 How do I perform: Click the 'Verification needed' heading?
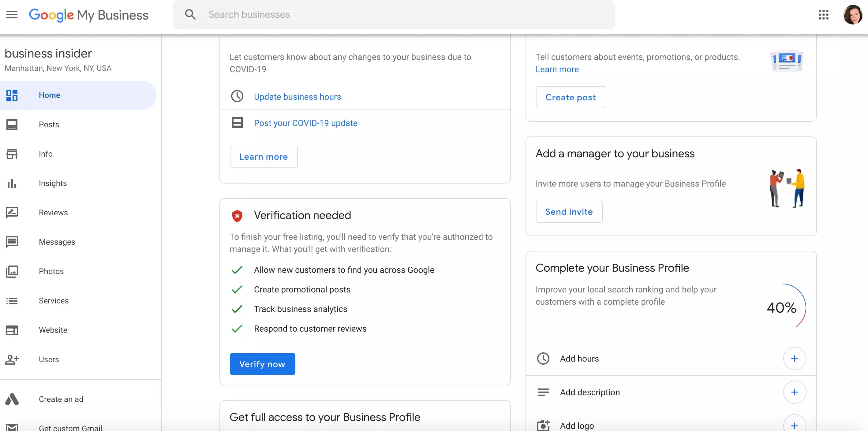point(302,215)
